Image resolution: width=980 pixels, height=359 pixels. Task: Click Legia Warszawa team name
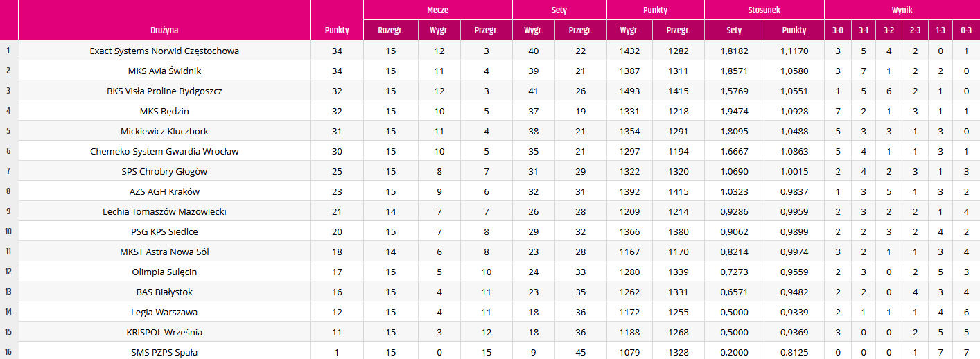click(164, 312)
